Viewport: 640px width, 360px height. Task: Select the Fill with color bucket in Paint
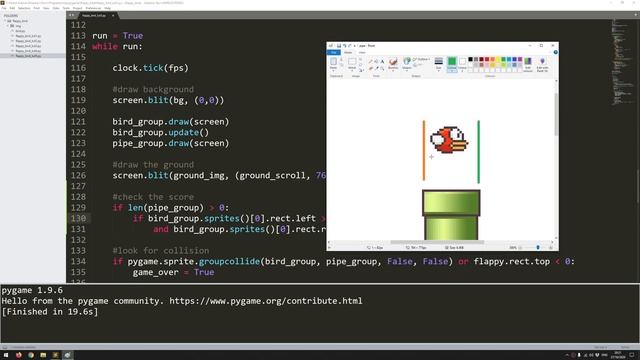coord(376,61)
